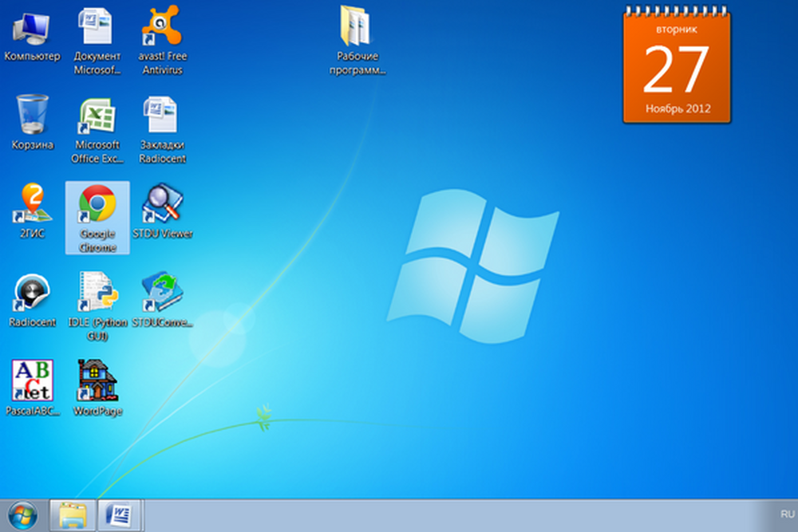Click the вторник label on calendar gadget

(x=677, y=30)
